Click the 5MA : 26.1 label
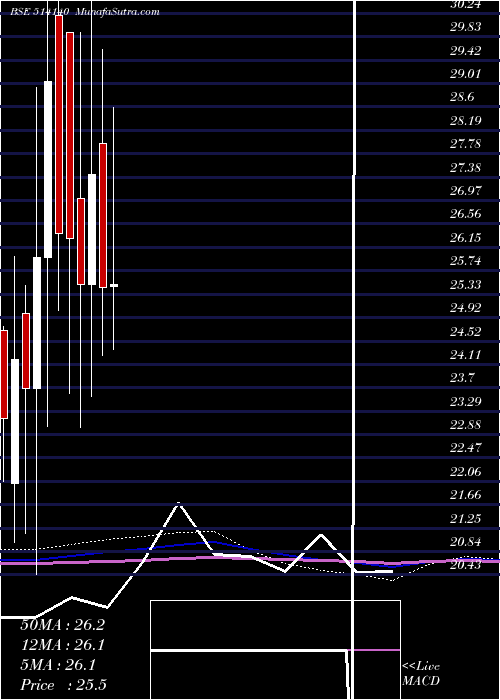 [x=58, y=666]
